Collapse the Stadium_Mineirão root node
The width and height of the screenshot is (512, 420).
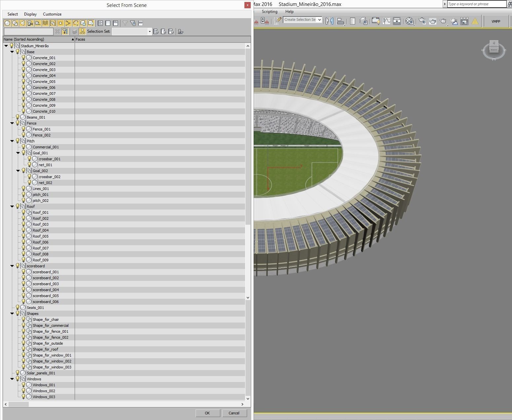pyautogui.click(x=6, y=46)
